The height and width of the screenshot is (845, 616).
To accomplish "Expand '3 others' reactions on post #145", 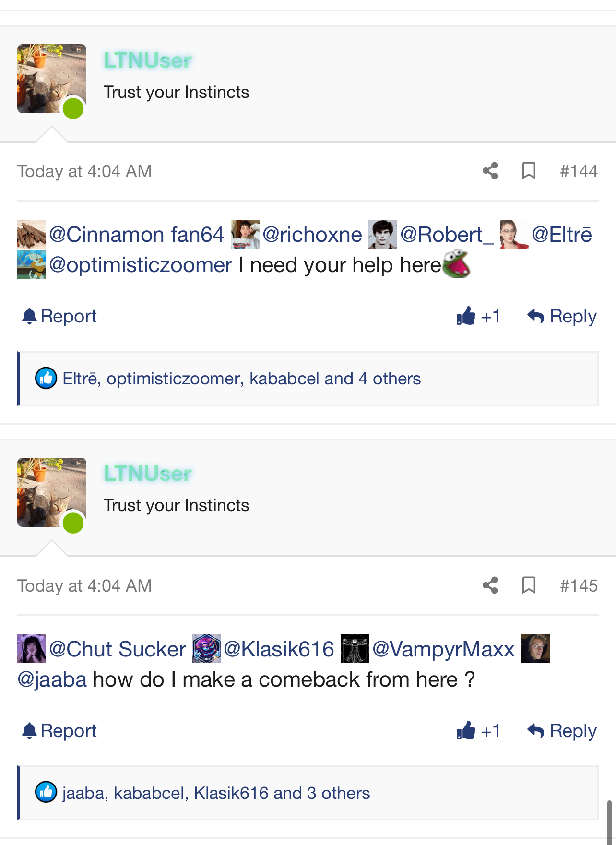I will tap(338, 793).
